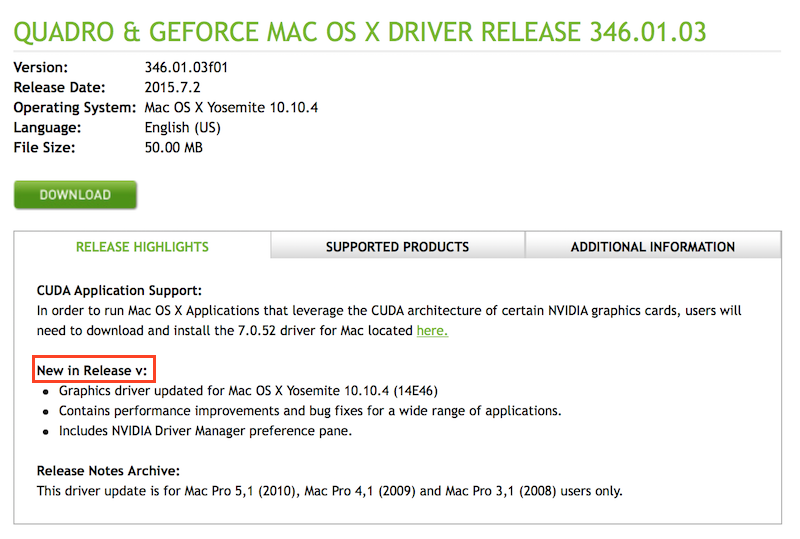Click the 'CUDA Application Support:' heading
The image size is (800, 539).
click(x=119, y=290)
